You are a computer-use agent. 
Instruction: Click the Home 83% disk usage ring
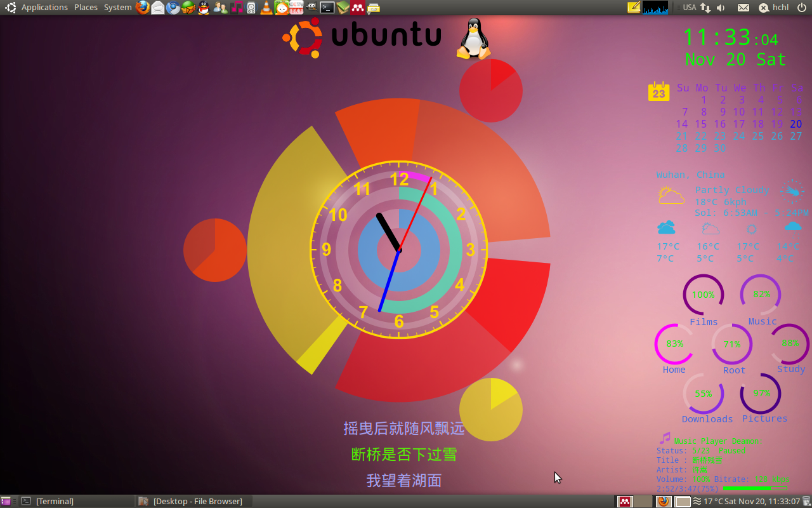click(x=675, y=344)
